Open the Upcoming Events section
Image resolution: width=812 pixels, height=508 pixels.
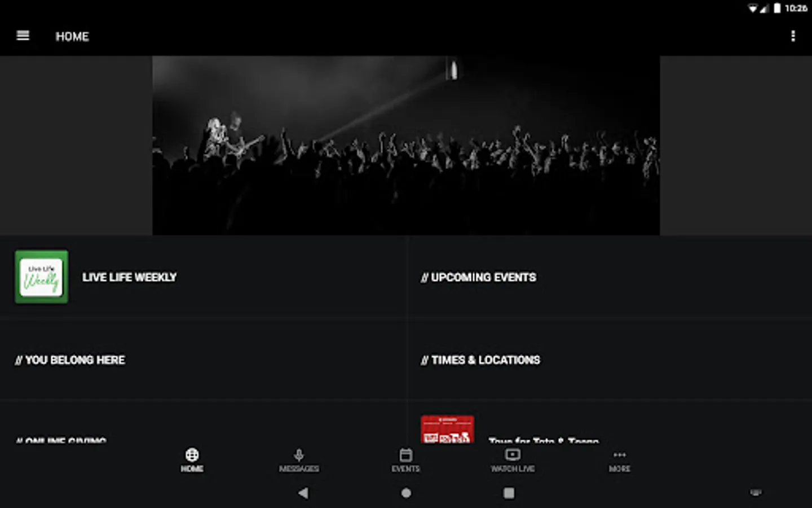click(610, 277)
